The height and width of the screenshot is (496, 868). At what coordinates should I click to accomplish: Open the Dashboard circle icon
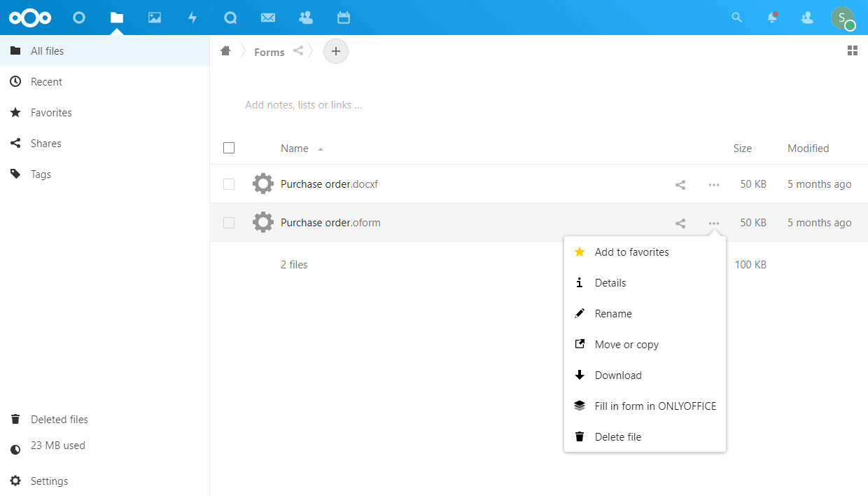tap(79, 18)
